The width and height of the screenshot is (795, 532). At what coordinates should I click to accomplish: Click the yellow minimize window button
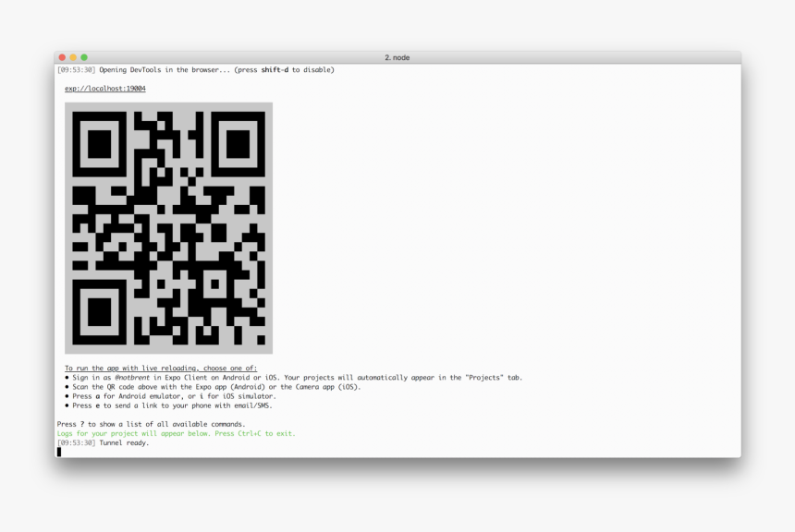(73, 57)
